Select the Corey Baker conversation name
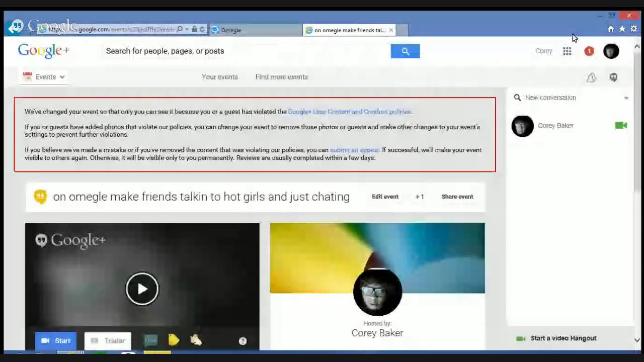This screenshot has height=362, width=644. 555,126
